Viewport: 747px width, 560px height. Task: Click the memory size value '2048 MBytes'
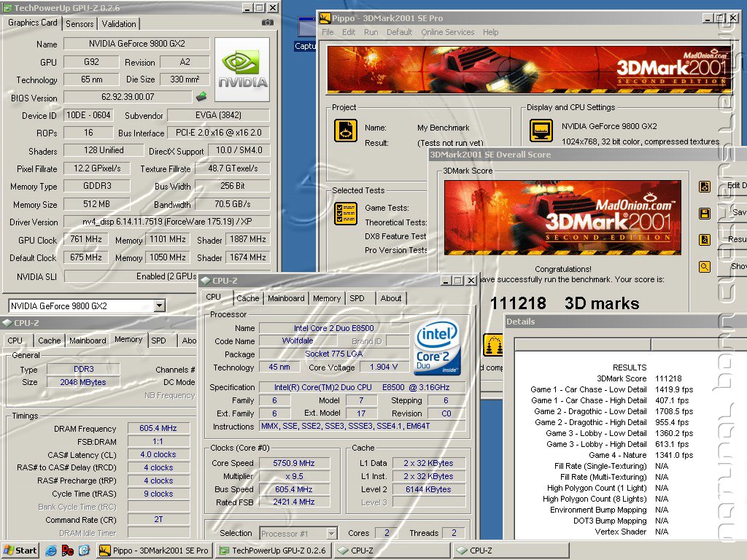[83, 382]
